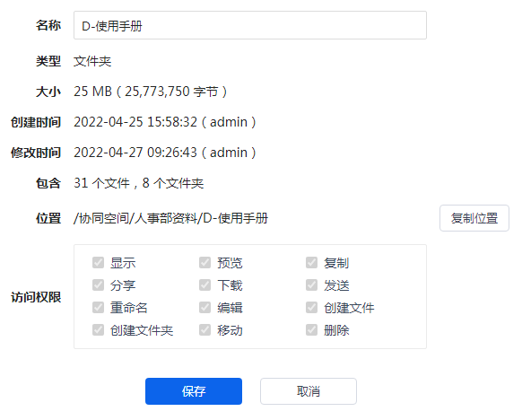This screenshot has height=420, width=522.
Task: Toggle the 重命名 permission checkbox
Action: click(x=98, y=308)
